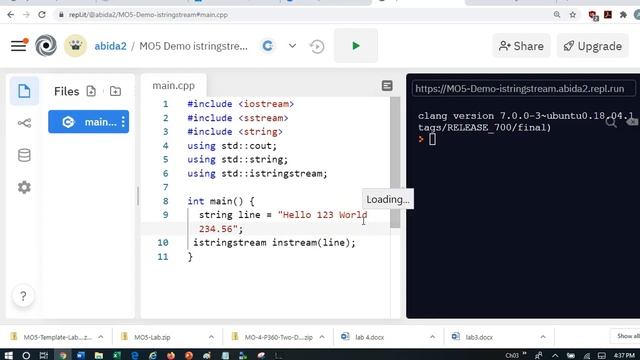Open the user avatar profile picture
The width and height of the screenshot is (640, 360).
point(75,46)
